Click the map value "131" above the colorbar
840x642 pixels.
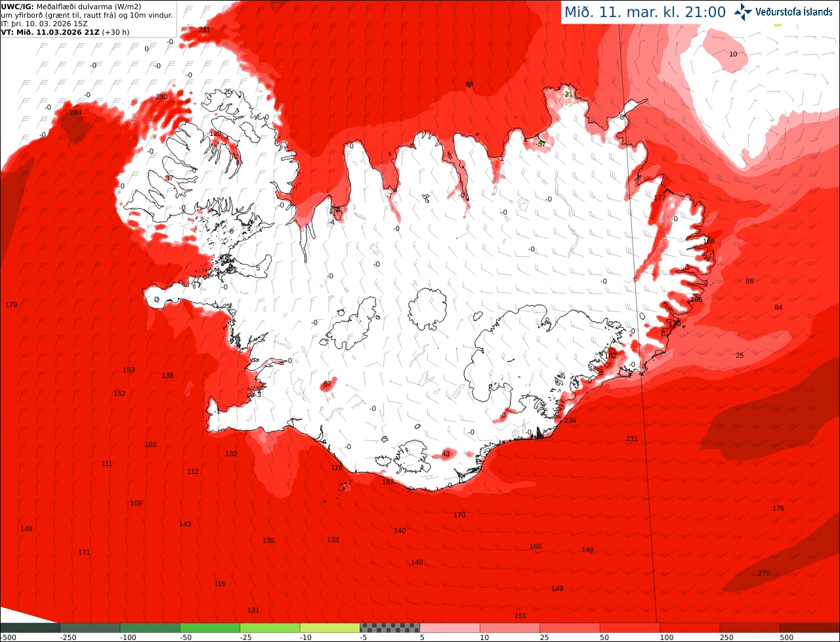pos(253,610)
